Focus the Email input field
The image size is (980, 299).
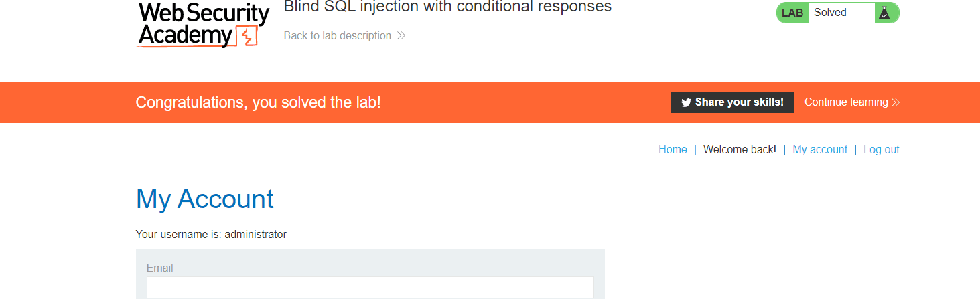[370, 288]
